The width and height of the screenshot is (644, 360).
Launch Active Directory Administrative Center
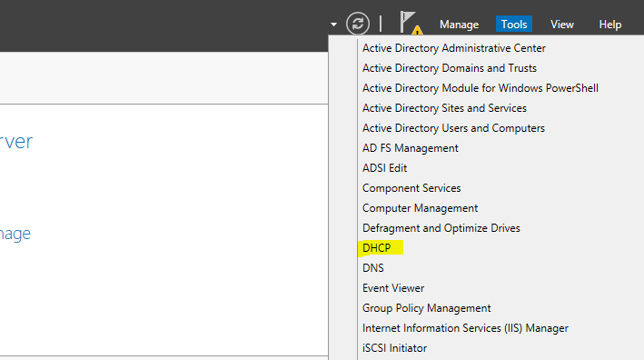tap(454, 48)
